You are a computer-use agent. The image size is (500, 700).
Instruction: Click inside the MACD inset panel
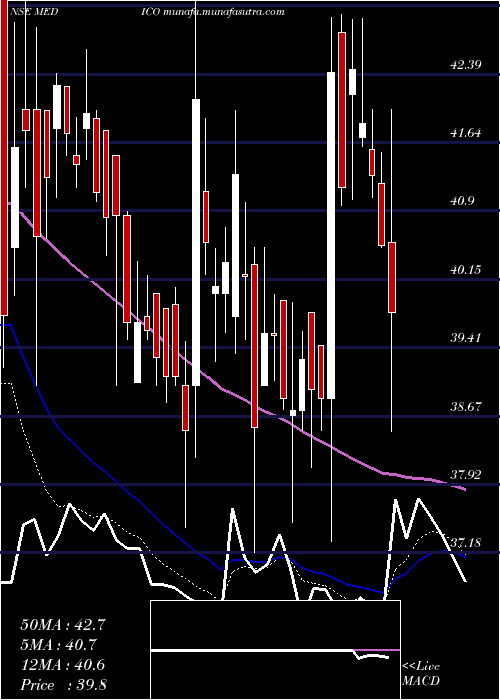(275, 650)
